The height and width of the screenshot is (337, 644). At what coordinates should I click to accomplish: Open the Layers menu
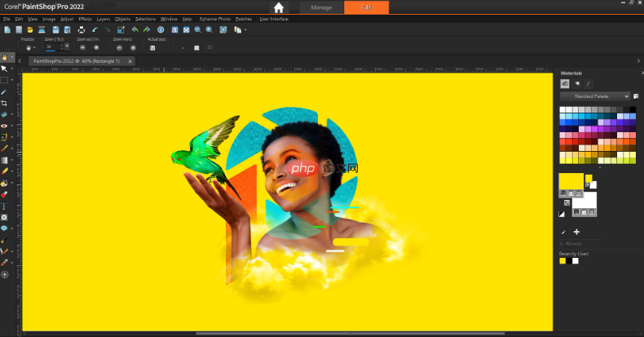pos(103,19)
